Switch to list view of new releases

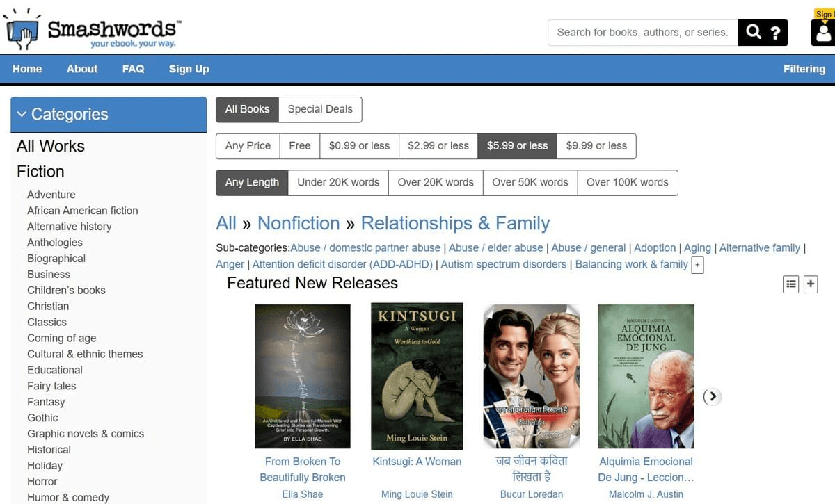pyautogui.click(x=790, y=284)
